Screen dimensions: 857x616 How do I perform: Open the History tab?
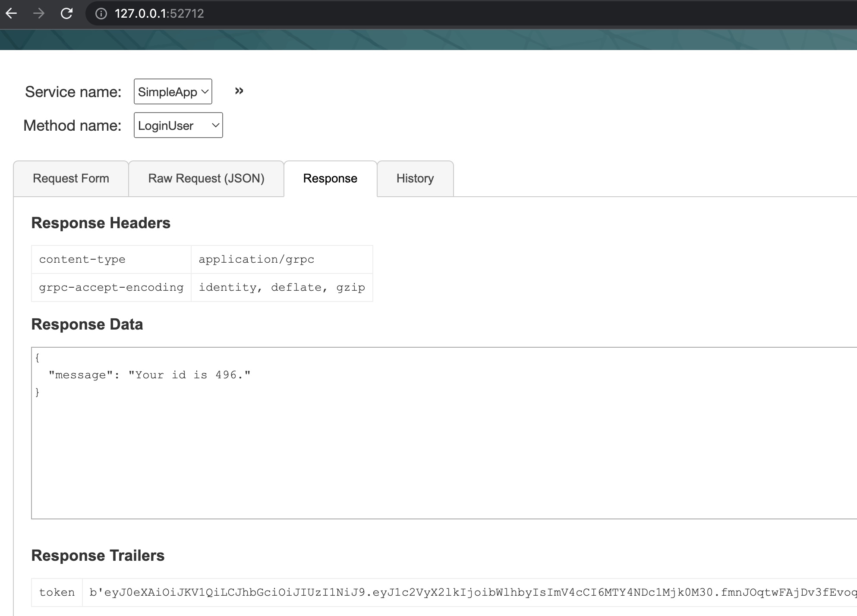tap(415, 179)
